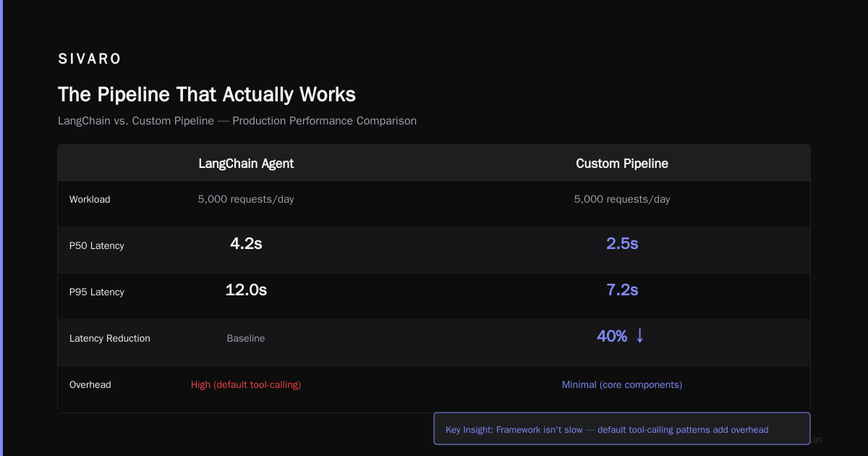Click the 4.2s P50 latency value
This screenshot has width=868, height=456.
coord(246,244)
